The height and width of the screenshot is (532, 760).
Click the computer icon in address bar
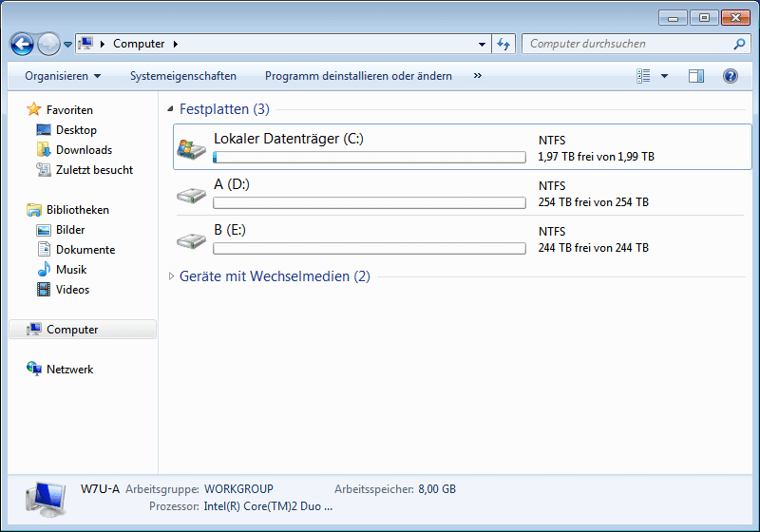[x=85, y=44]
